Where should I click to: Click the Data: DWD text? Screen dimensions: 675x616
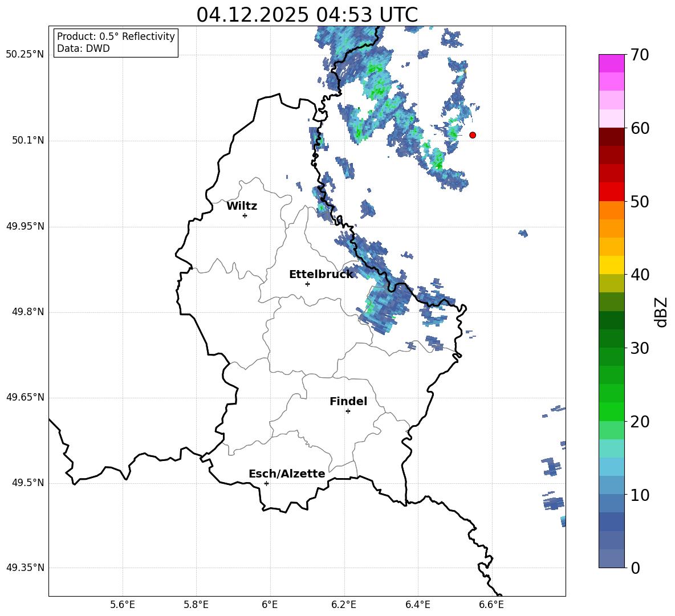click(83, 48)
